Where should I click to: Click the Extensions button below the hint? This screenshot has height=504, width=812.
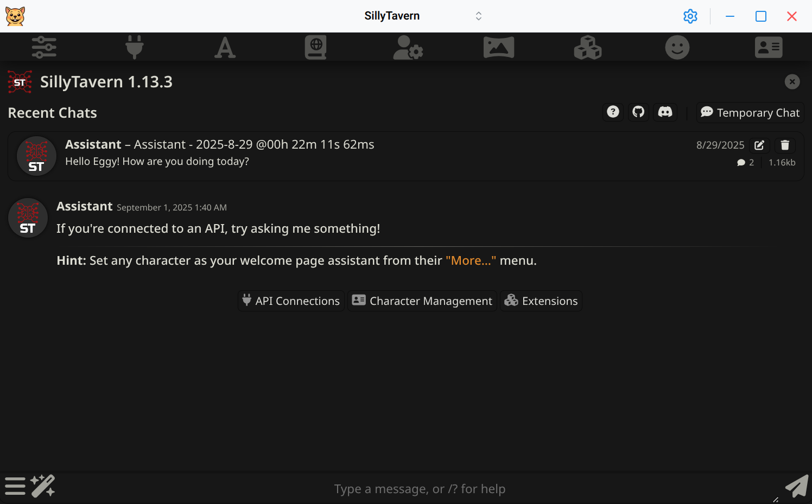click(541, 301)
